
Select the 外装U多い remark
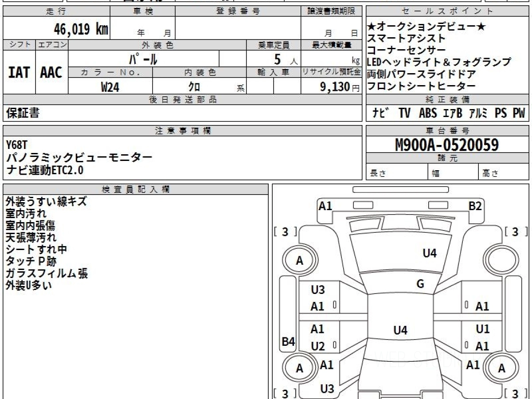(x=28, y=285)
